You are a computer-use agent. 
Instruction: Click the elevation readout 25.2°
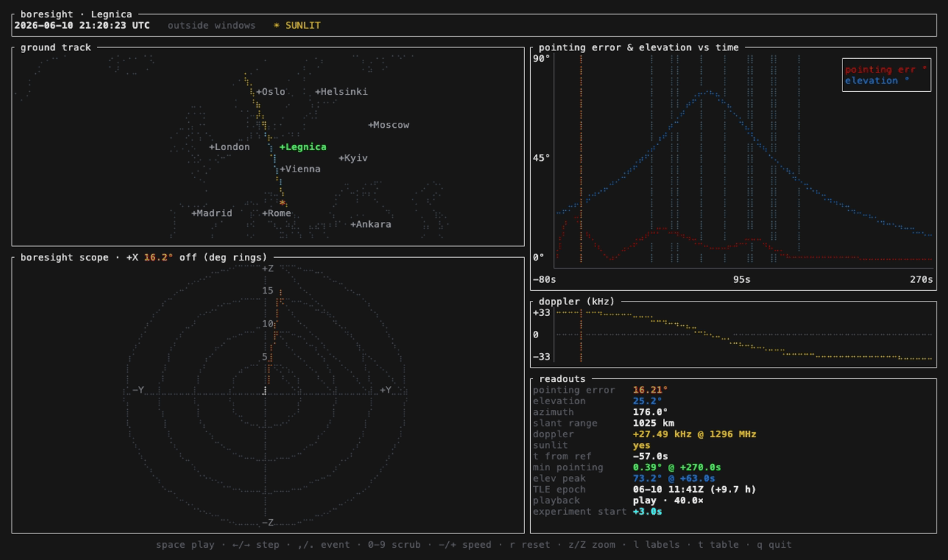coord(647,401)
